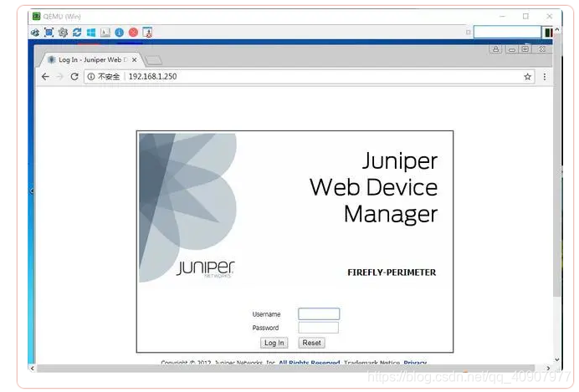Viewport: 579px width, 392px height.
Task: Click the QEMU app icon in title bar
Action: tap(36, 16)
